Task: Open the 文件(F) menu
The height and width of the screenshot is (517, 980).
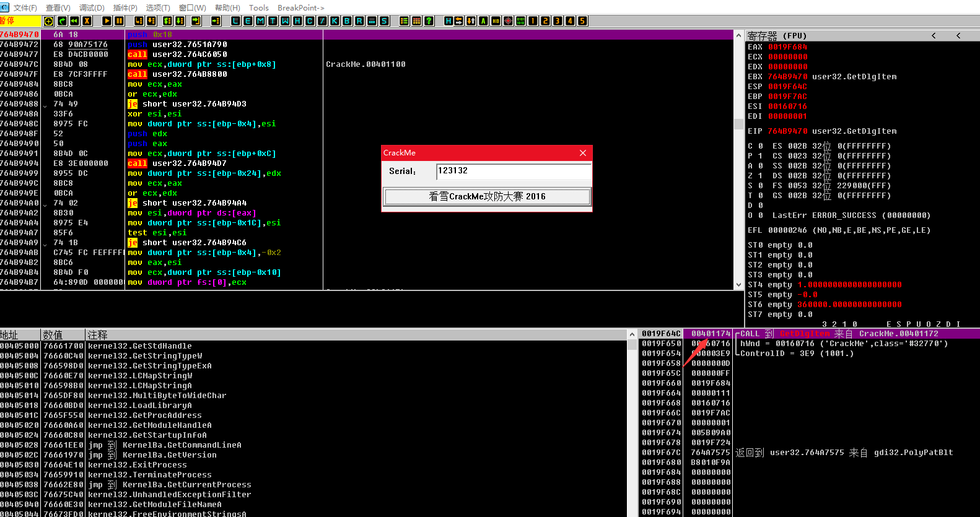Action: click(x=25, y=7)
